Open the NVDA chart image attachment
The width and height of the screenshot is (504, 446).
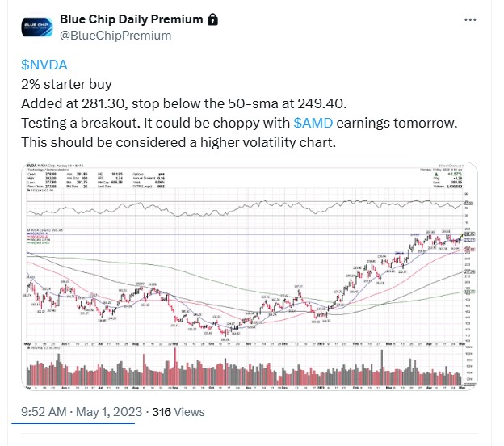point(250,276)
